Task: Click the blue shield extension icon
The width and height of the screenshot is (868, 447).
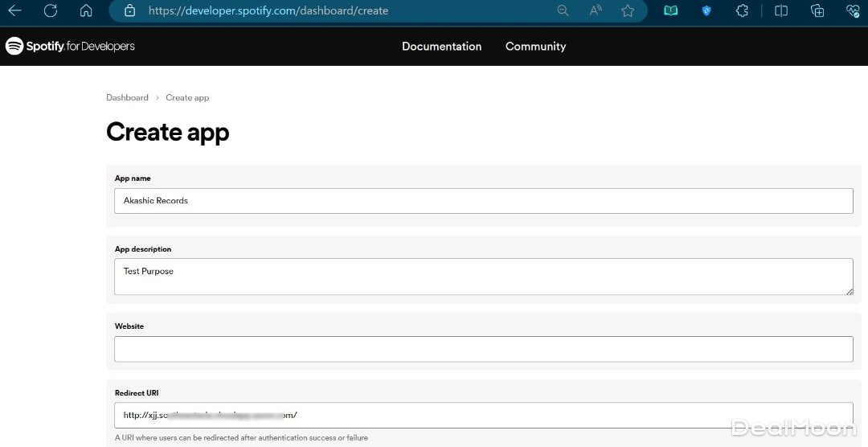Action: (706, 10)
